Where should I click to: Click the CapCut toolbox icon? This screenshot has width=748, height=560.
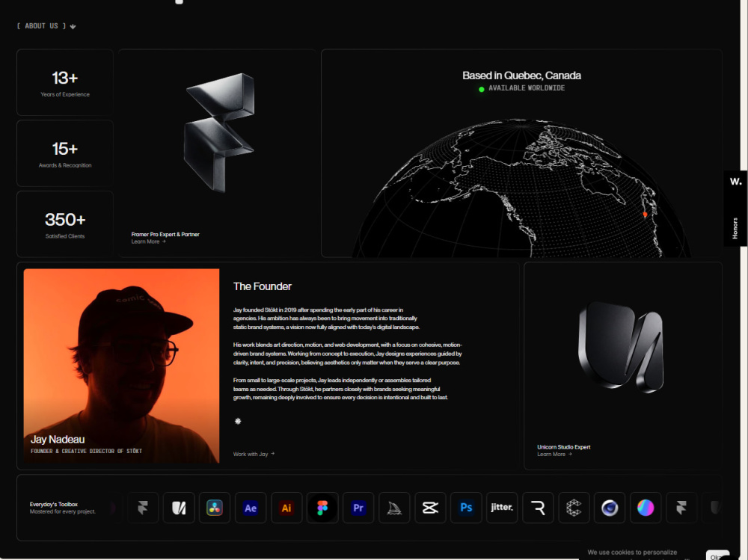(x=430, y=508)
